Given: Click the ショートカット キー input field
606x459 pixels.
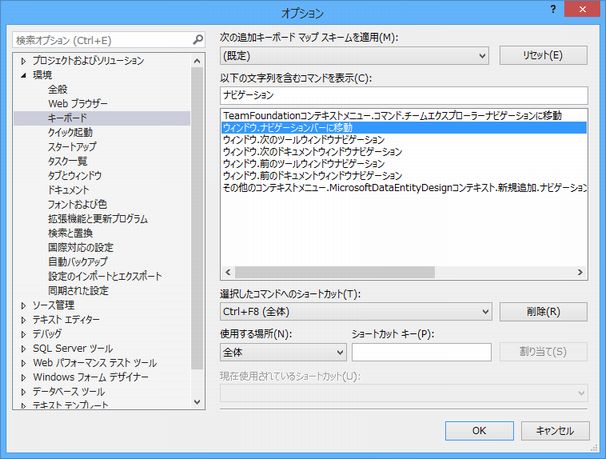Looking at the screenshot, I should pos(421,352).
